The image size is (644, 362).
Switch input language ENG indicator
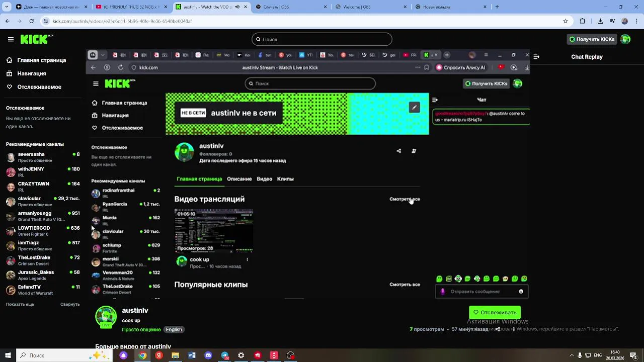tap(598, 355)
